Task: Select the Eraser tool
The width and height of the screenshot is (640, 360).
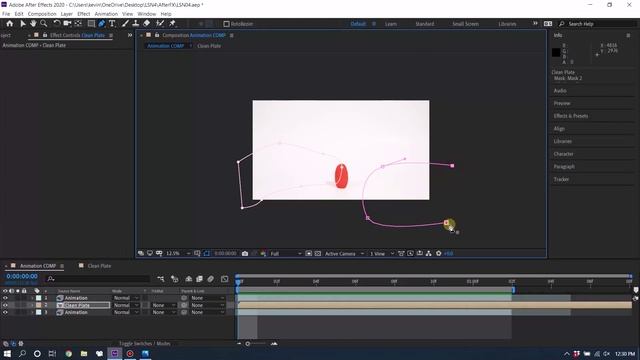Action: pos(147,24)
